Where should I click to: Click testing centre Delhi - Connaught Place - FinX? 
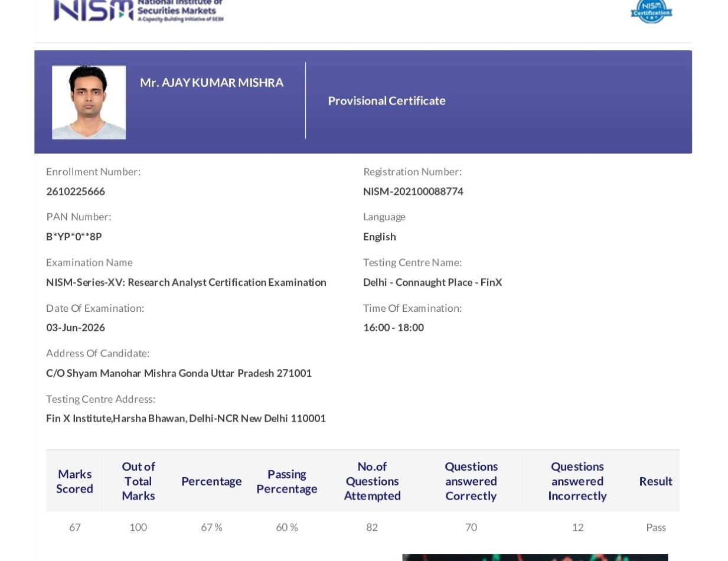pos(433,282)
